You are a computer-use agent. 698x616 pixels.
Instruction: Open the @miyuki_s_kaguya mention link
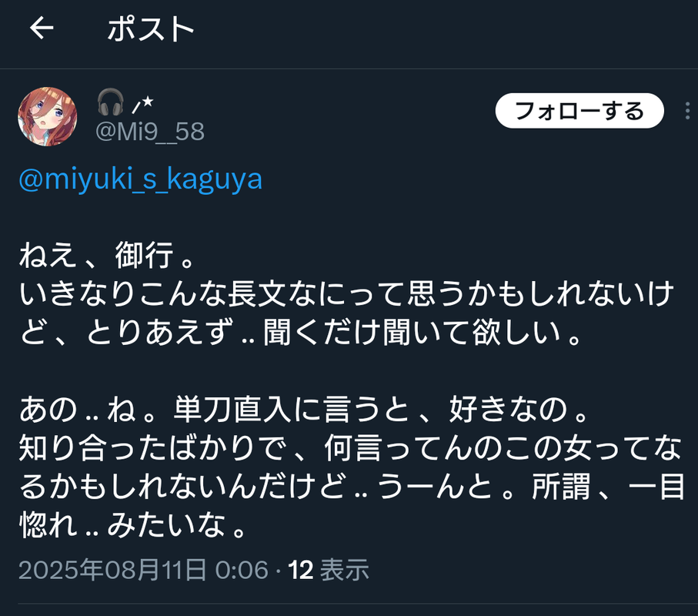click(x=140, y=179)
